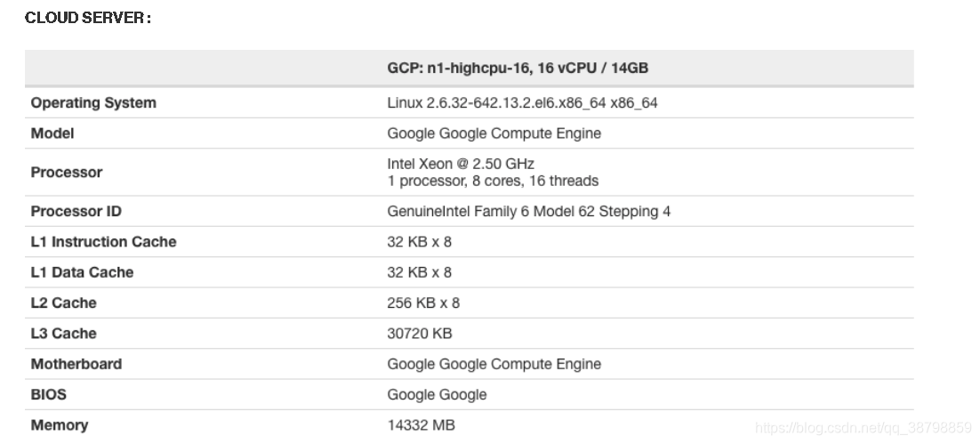Click the Processor ID label
This screenshot has width=980, height=444.
[x=76, y=212]
